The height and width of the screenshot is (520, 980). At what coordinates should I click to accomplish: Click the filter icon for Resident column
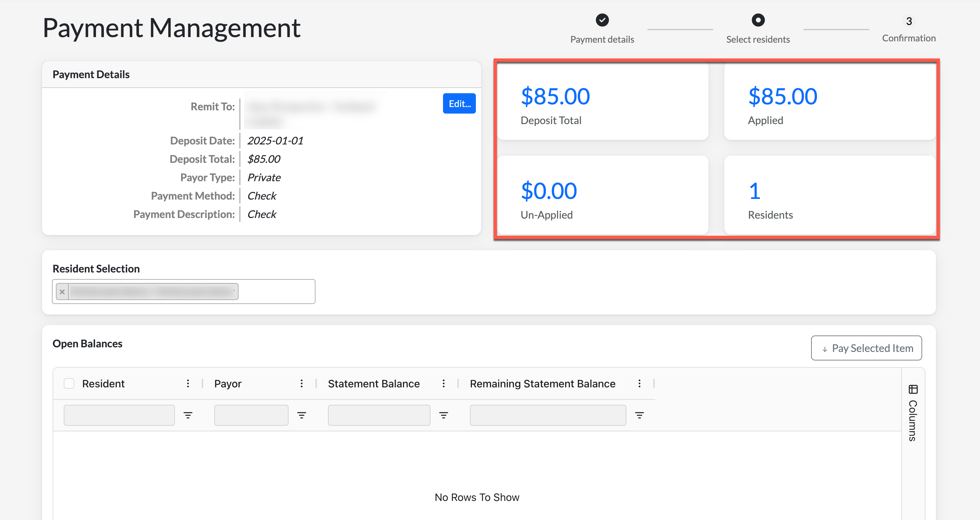click(188, 415)
